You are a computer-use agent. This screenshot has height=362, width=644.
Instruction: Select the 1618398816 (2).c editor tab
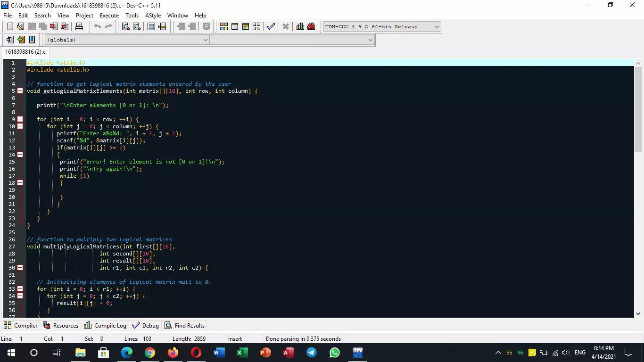coord(25,52)
